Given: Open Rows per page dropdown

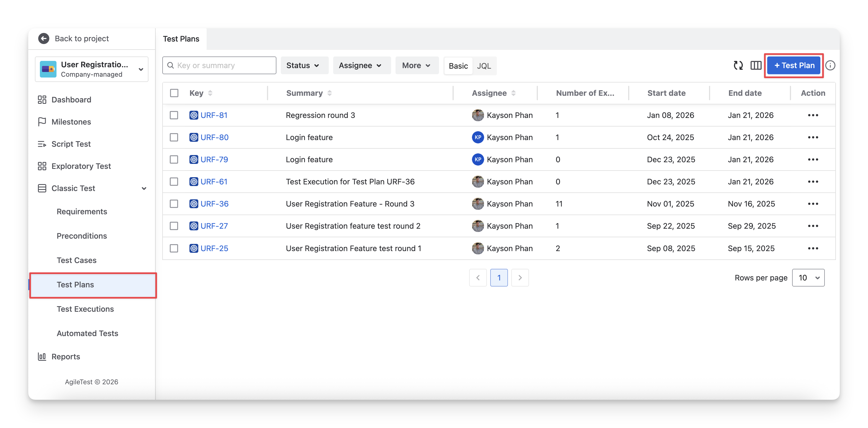Looking at the screenshot, I should point(808,278).
